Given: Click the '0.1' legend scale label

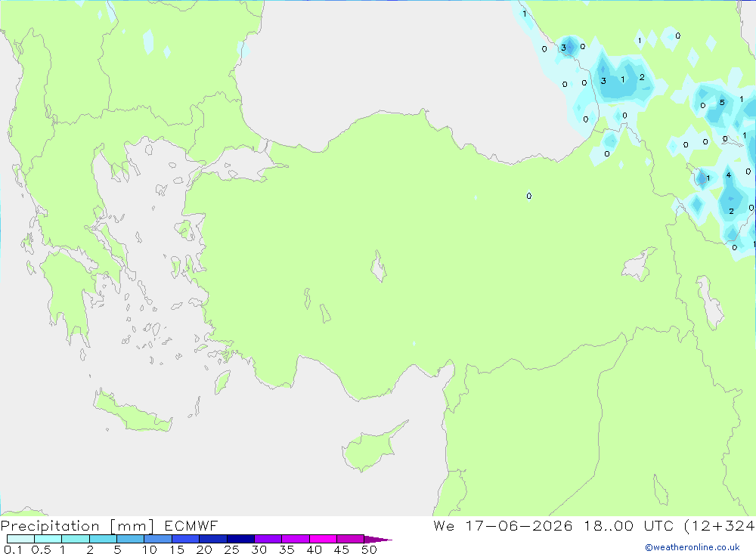Looking at the screenshot, I should 13,549.
